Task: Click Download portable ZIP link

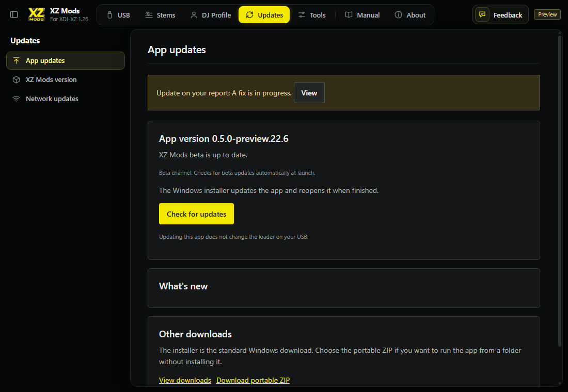Action: click(x=253, y=380)
